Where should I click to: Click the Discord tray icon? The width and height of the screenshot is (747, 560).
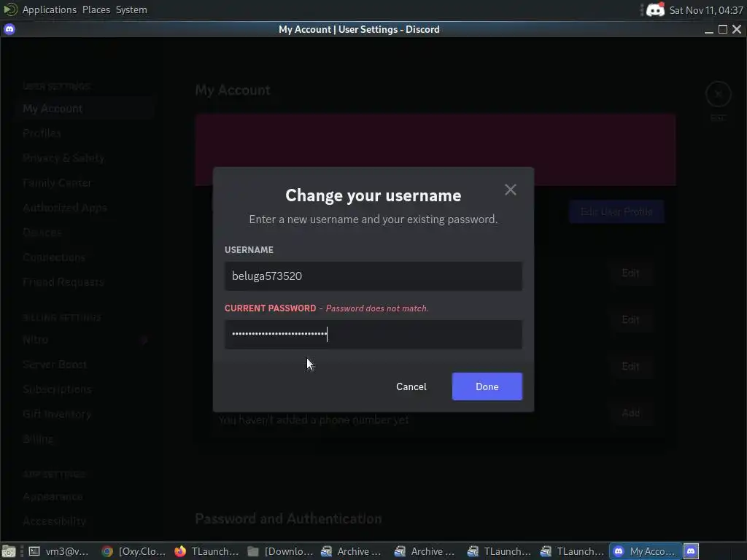point(655,9)
